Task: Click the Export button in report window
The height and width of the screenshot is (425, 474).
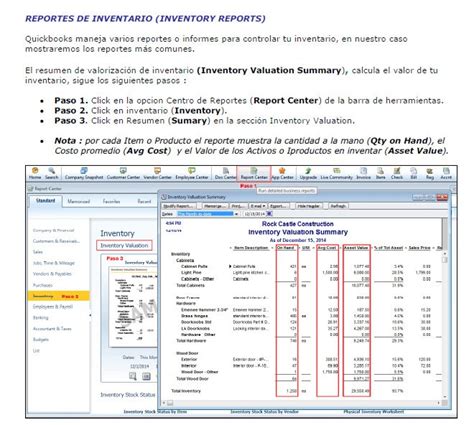Action: 278,206
